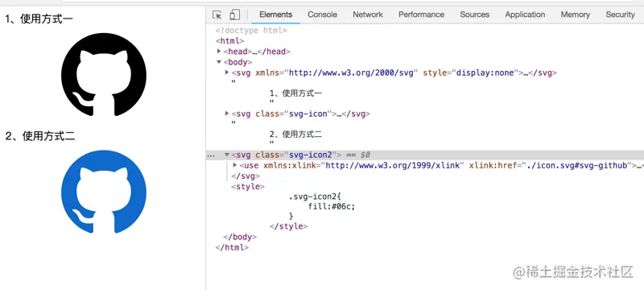Click the black GitHub logo
Viewport: 644px width, 290px height.
coord(104,74)
